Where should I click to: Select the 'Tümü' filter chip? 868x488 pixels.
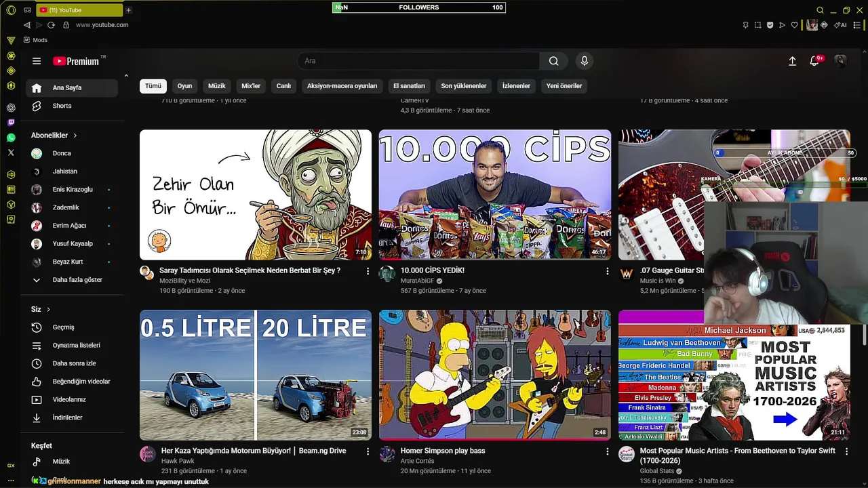tap(153, 86)
